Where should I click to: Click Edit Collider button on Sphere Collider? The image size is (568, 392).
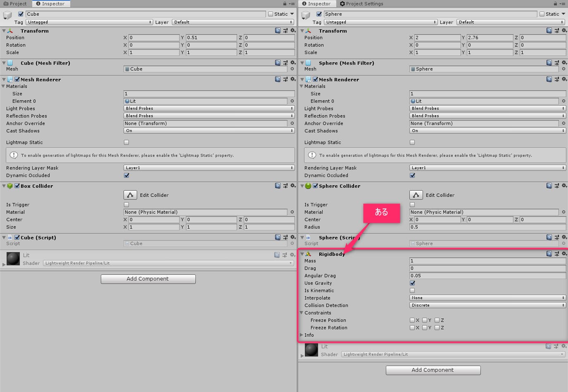416,195
